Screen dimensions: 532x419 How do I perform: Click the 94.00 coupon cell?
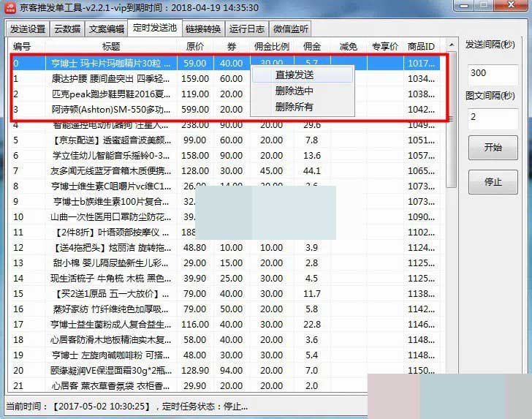[232, 371]
